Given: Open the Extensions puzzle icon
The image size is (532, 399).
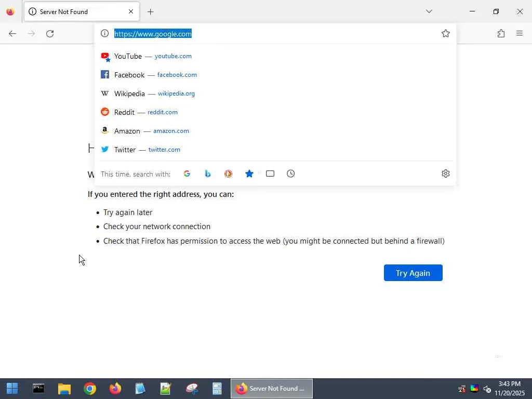Looking at the screenshot, I should click(501, 33).
